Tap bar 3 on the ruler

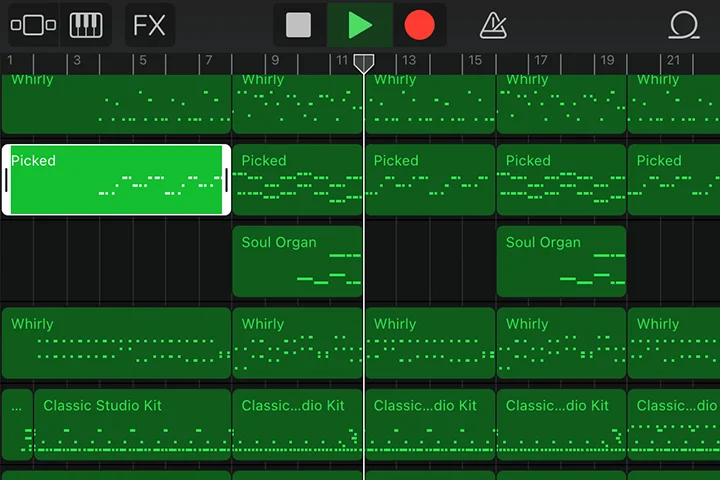(x=77, y=60)
